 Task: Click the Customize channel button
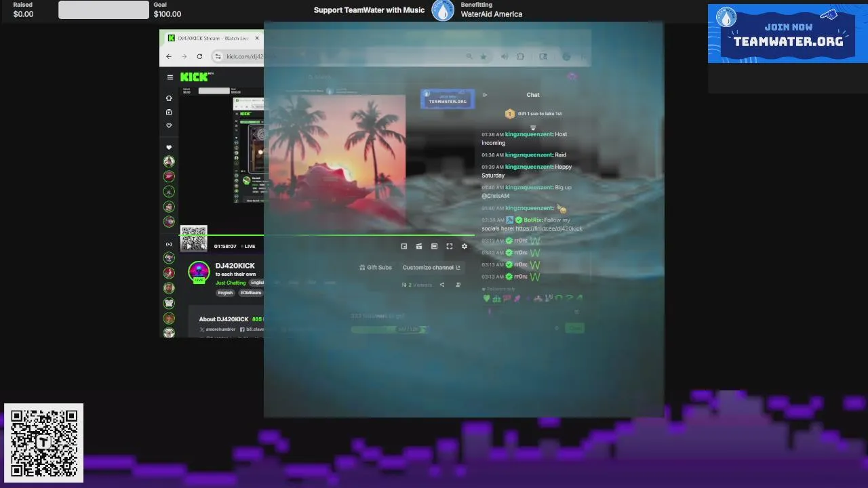[x=431, y=268]
